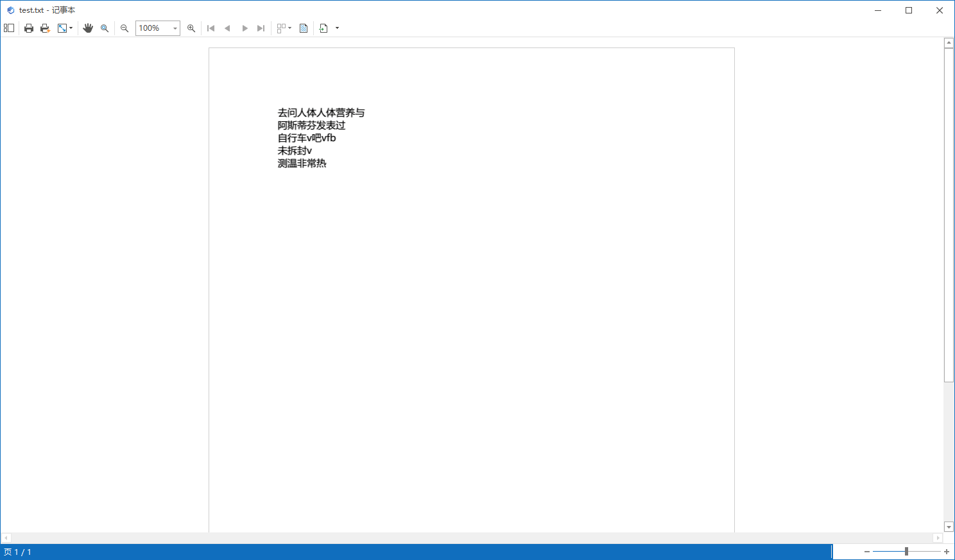Click the horizontal scrollbar left arrow
955x560 pixels.
[x=6, y=538]
